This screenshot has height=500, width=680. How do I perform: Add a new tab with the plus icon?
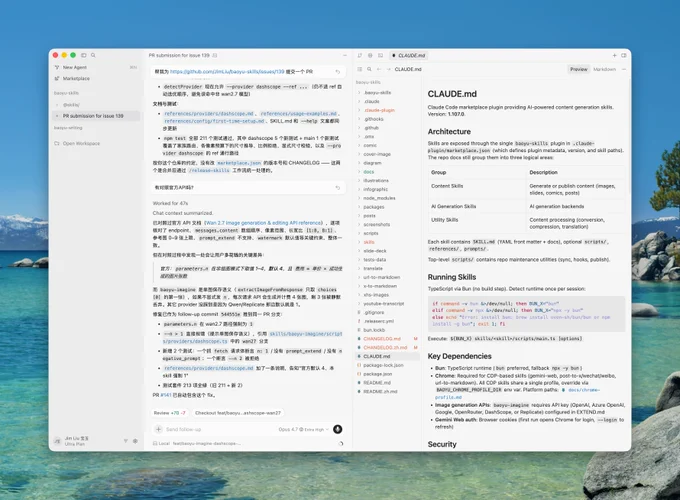[x=614, y=56]
